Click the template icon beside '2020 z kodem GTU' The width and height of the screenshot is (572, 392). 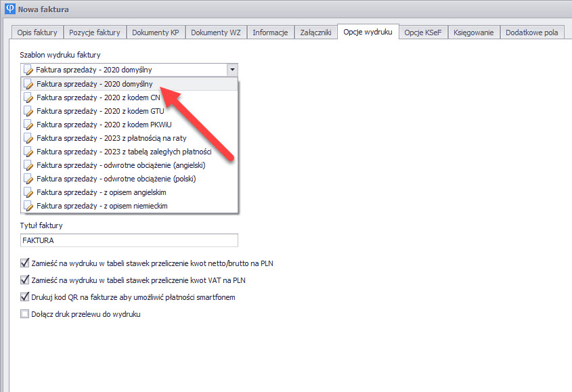point(28,111)
